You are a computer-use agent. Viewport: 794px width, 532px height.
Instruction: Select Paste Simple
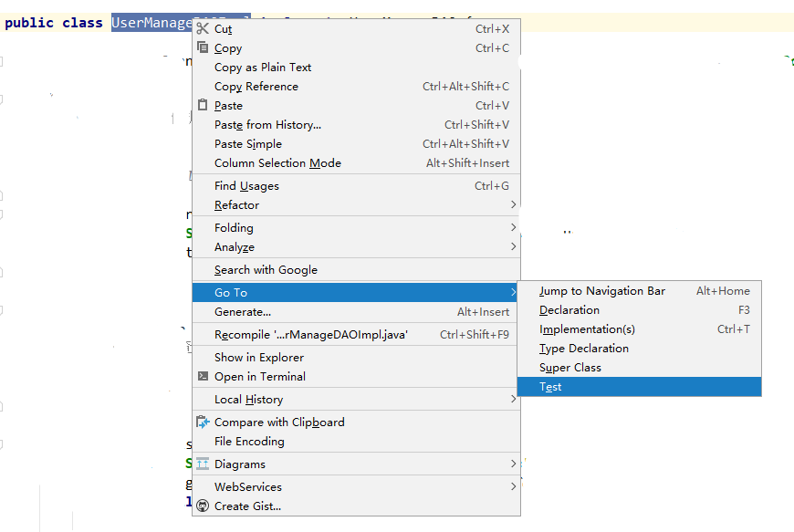(356, 144)
